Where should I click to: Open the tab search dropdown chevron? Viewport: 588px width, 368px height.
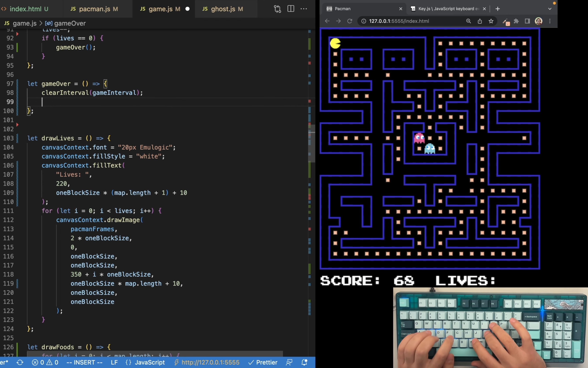(x=550, y=9)
